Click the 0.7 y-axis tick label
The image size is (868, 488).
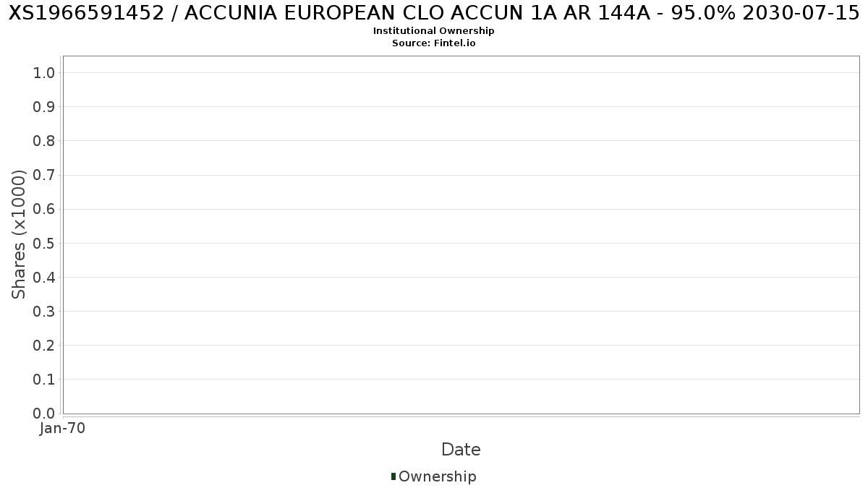click(x=44, y=175)
